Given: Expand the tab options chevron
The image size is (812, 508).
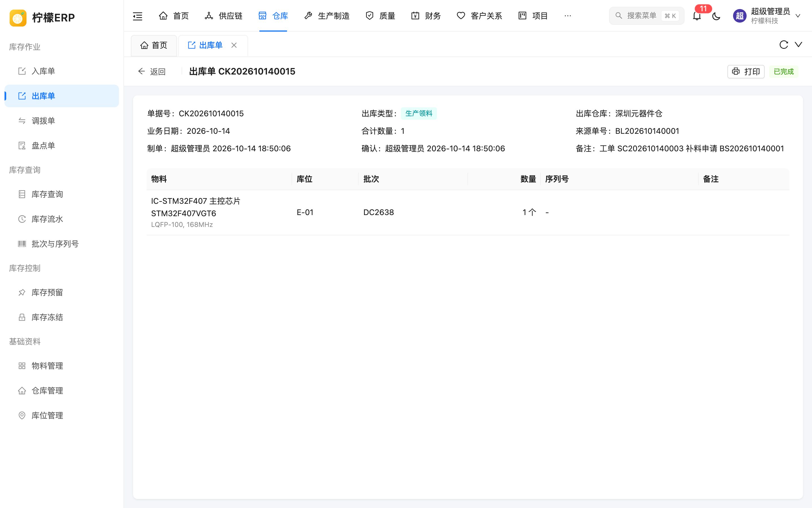Looking at the screenshot, I should (798, 45).
